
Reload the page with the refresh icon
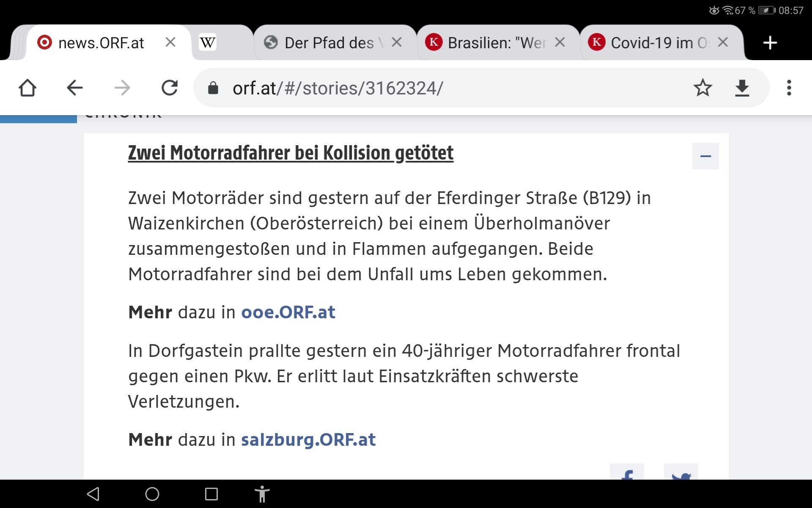170,88
